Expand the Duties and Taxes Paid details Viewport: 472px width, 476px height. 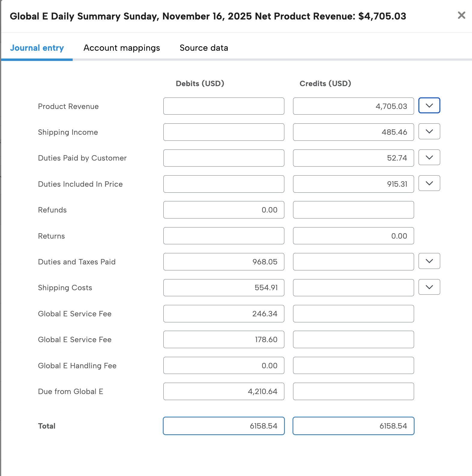pos(429,261)
